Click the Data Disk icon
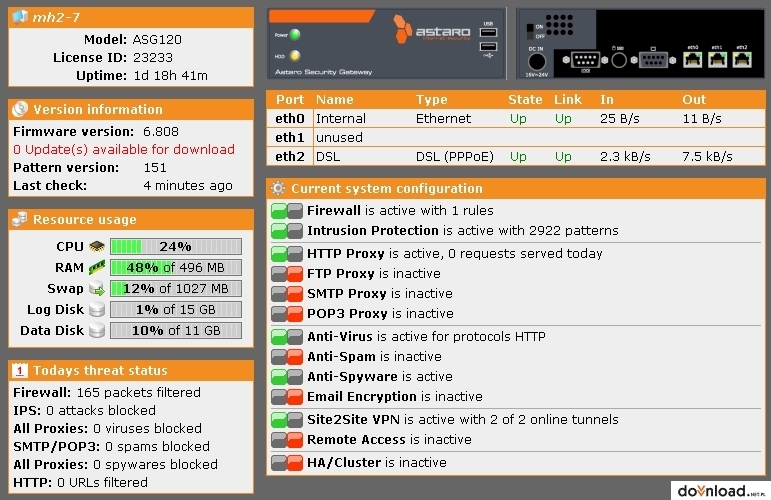This screenshot has width=771, height=500. pos(97,330)
